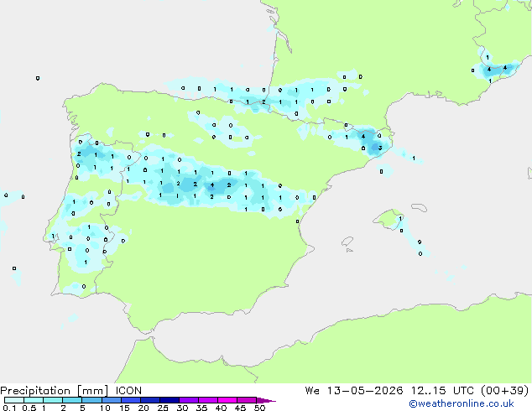This screenshot has width=532, height=411.
Task: Click the "ICON" model label
Action: [128, 391]
